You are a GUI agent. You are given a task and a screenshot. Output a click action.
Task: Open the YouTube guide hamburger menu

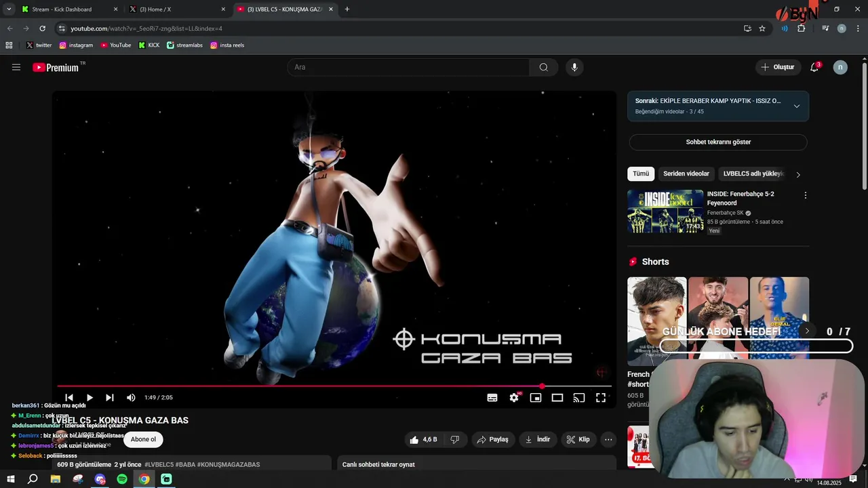tap(16, 67)
